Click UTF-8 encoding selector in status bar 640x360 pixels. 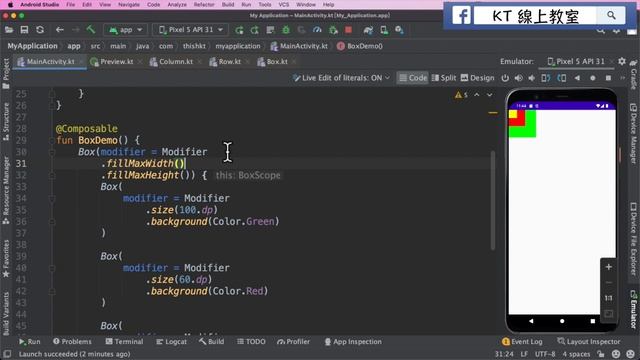[544, 354]
